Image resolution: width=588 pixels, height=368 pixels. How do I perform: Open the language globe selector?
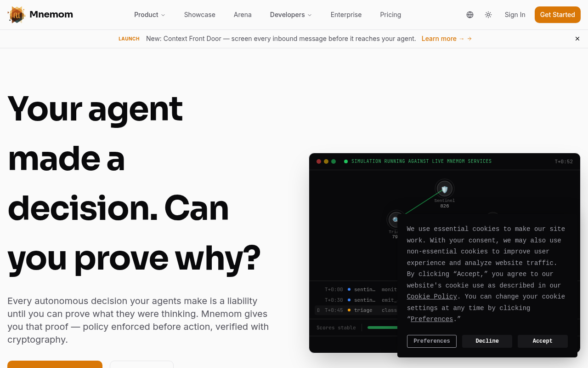(x=470, y=15)
